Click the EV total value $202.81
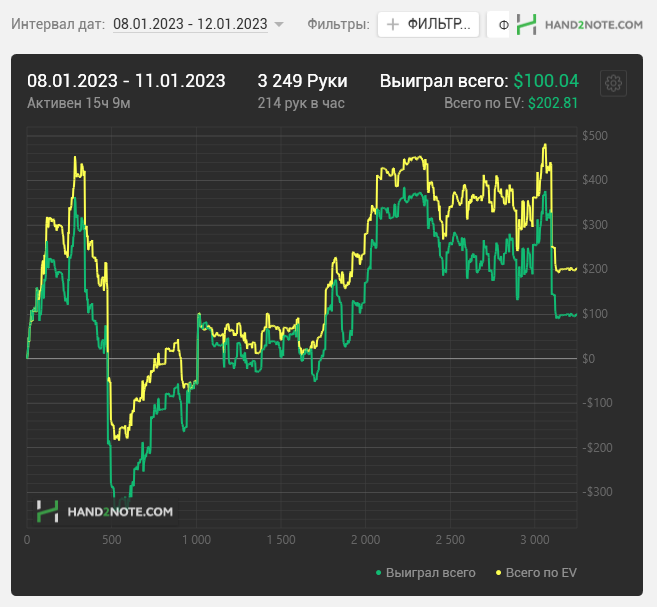Image resolution: width=657 pixels, height=607 pixels. pyautogui.click(x=553, y=103)
